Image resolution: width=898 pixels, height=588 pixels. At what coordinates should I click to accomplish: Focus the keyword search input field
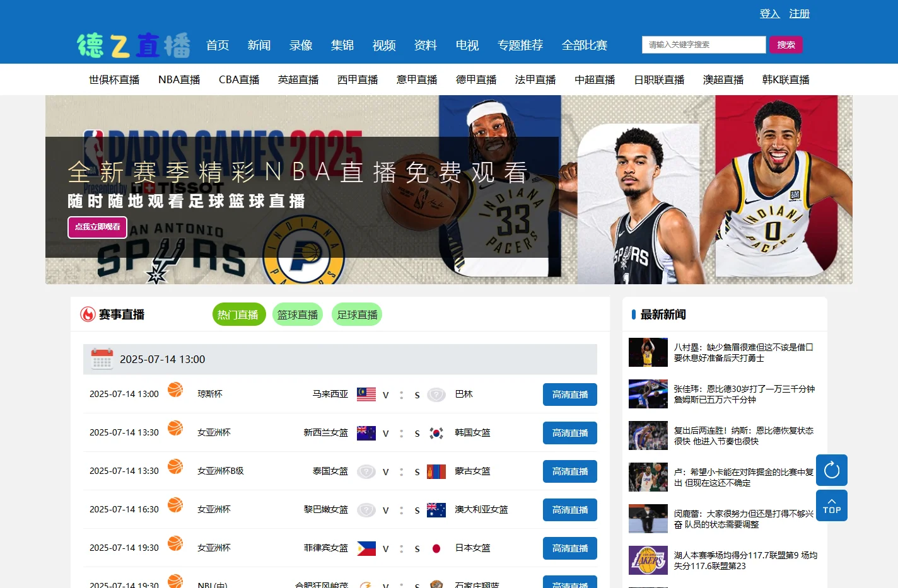tap(704, 45)
